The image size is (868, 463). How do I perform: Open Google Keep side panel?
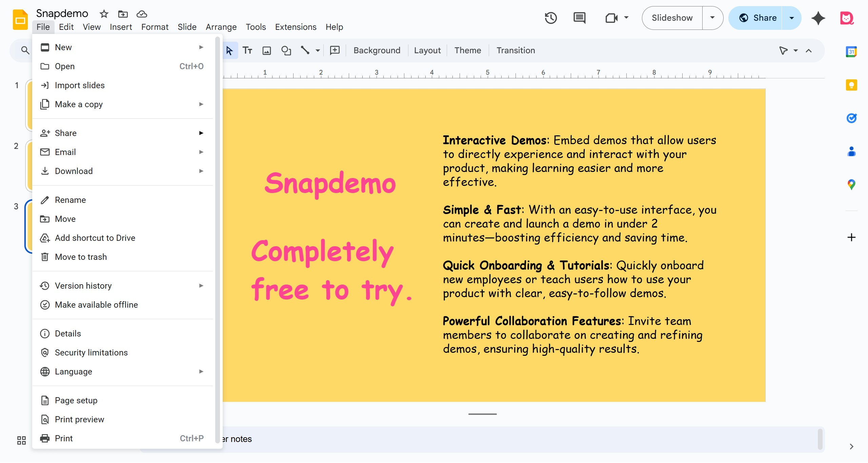(851, 85)
